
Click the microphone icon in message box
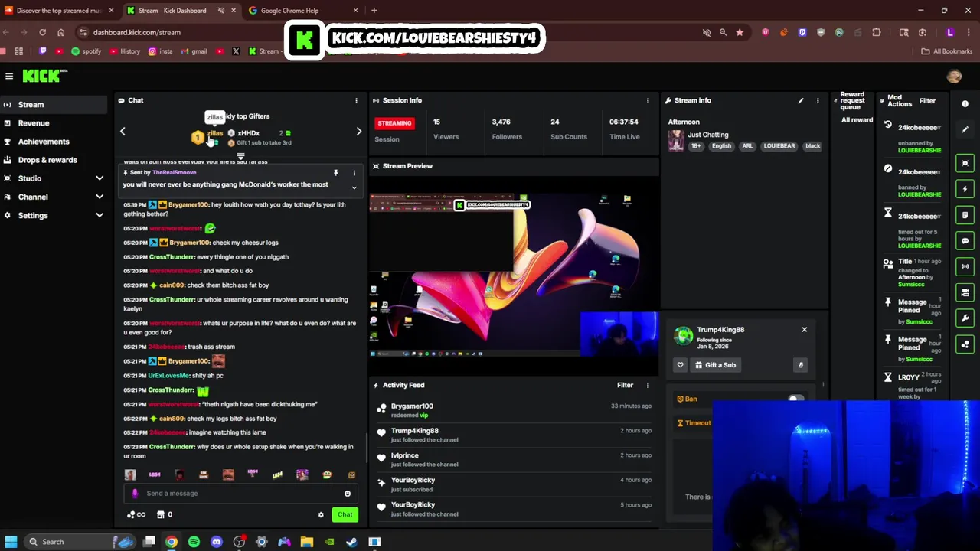[x=135, y=494]
